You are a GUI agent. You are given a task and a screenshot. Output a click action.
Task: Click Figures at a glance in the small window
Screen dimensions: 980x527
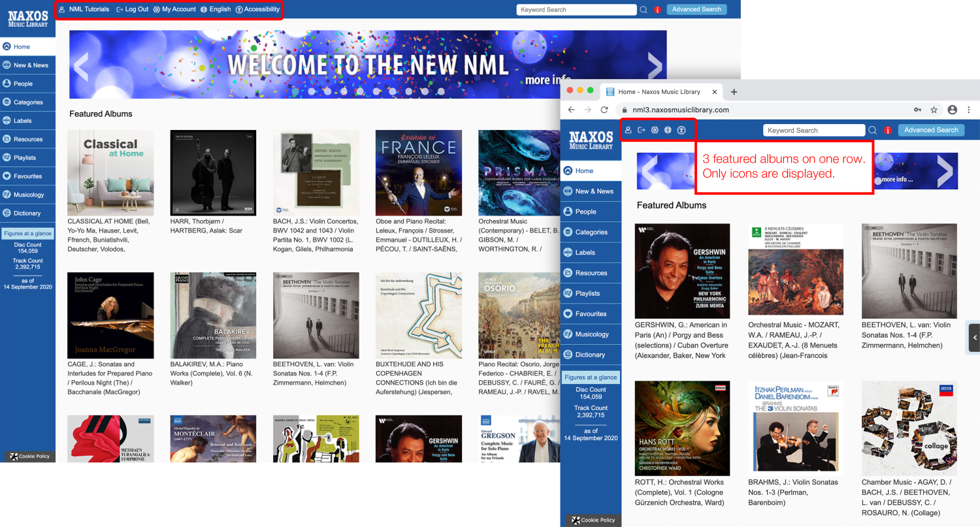pos(591,377)
